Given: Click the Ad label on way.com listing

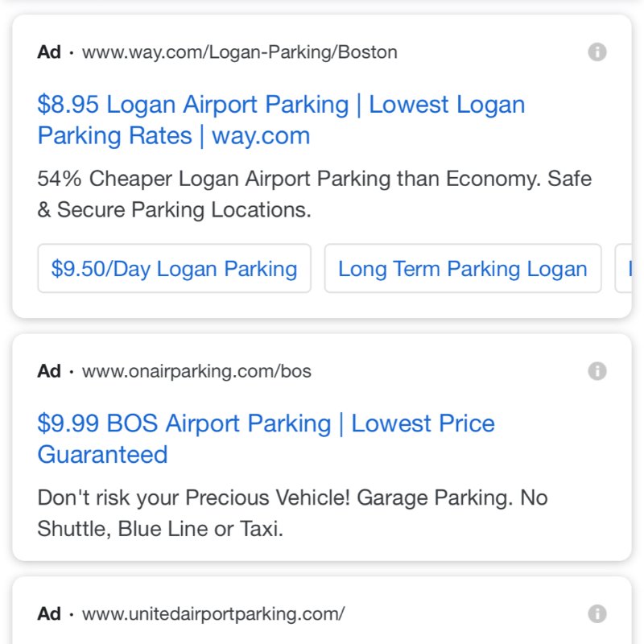Looking at the screenshot, I should [49, 52].
